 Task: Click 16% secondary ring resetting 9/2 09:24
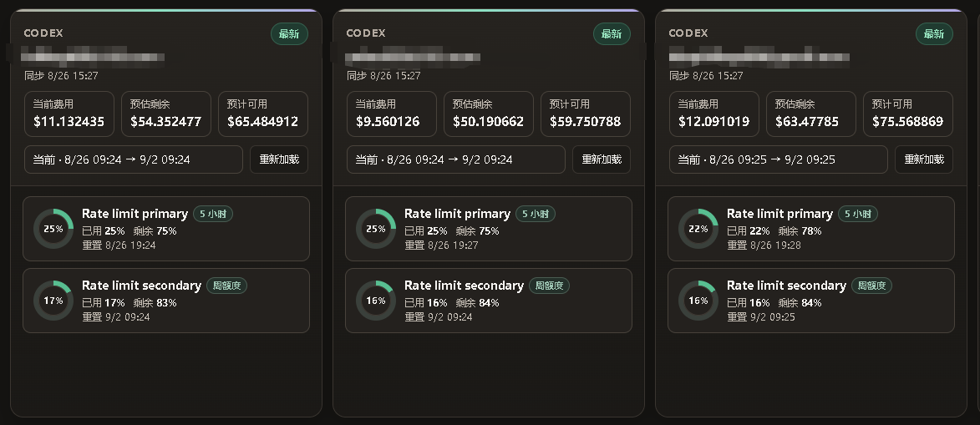[x=376, y=301]
